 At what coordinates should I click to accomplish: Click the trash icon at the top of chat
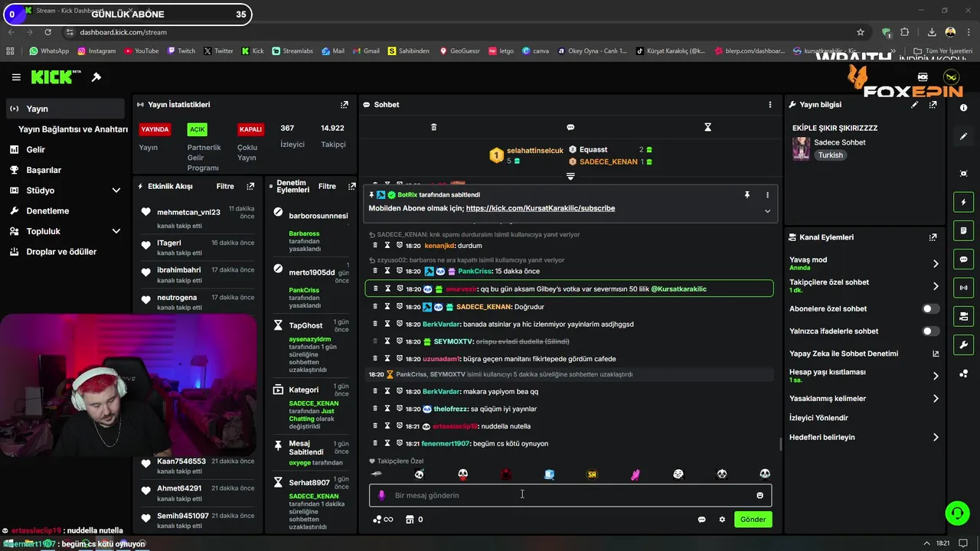[434, 127]
